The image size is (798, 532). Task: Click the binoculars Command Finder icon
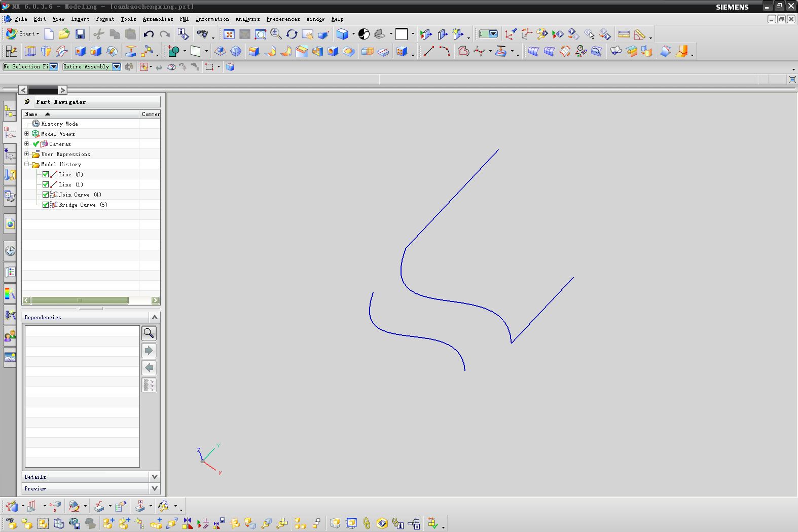tap(203, 34)
